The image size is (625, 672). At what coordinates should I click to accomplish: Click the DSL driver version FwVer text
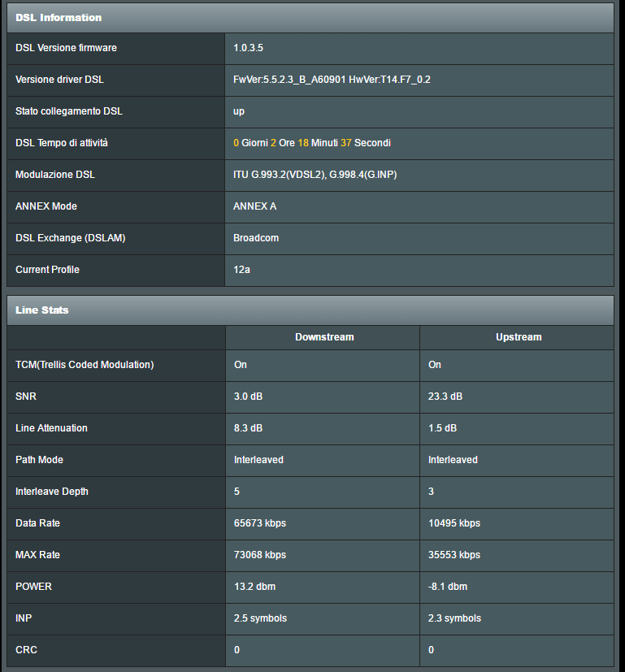[332, 80]
